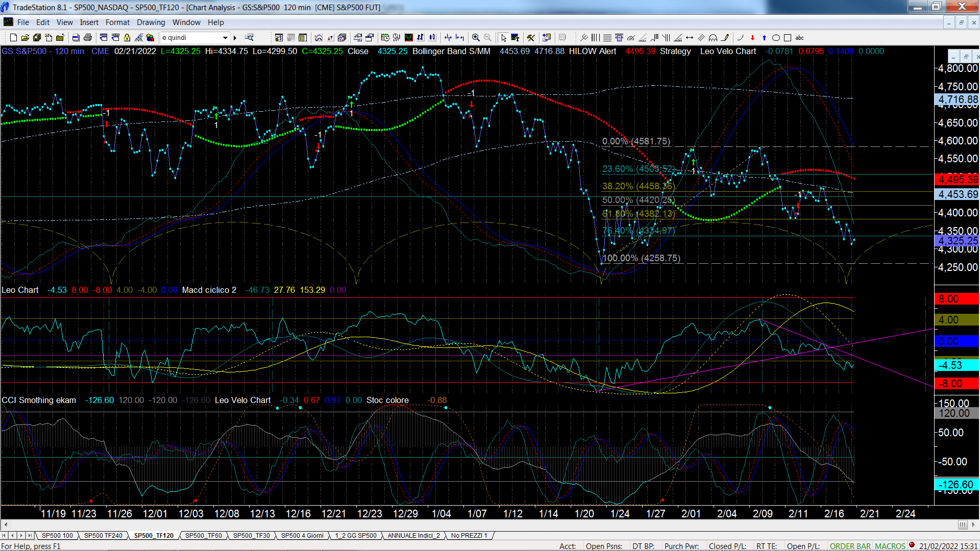Click the symbol lookup magnifier icon
The image size is (980, 551).
[x=249, y=38]
